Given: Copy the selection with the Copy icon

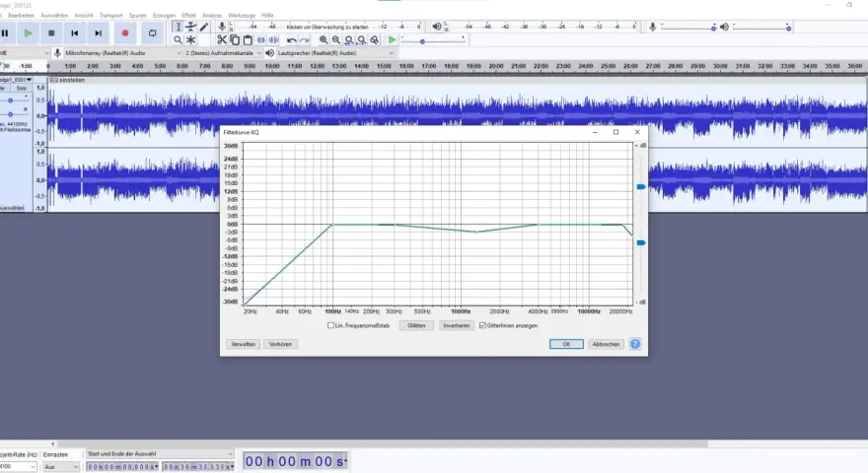Looking at the screenshot, I should (235, 39).
